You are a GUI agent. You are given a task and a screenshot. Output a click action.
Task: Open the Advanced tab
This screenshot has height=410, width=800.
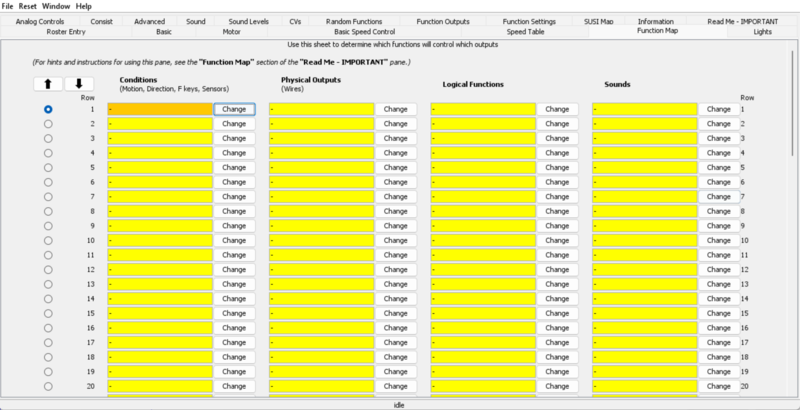(x=149, y=21)
